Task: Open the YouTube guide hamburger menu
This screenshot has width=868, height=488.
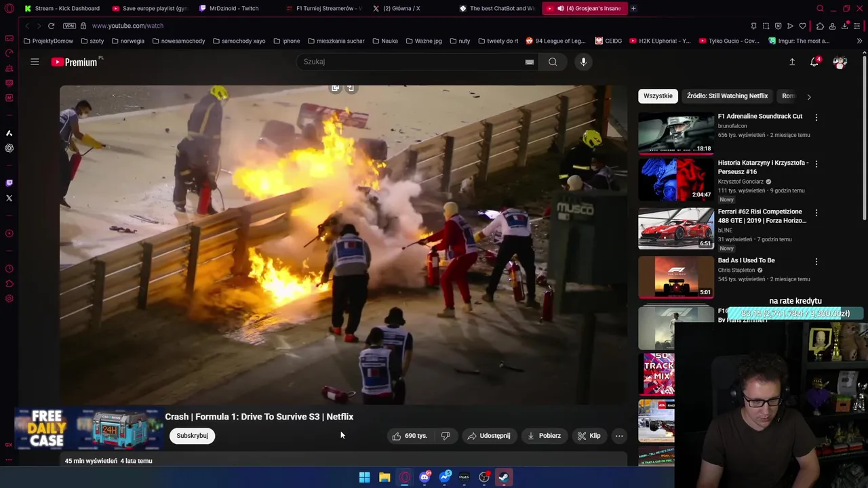Action: point(35,62)
